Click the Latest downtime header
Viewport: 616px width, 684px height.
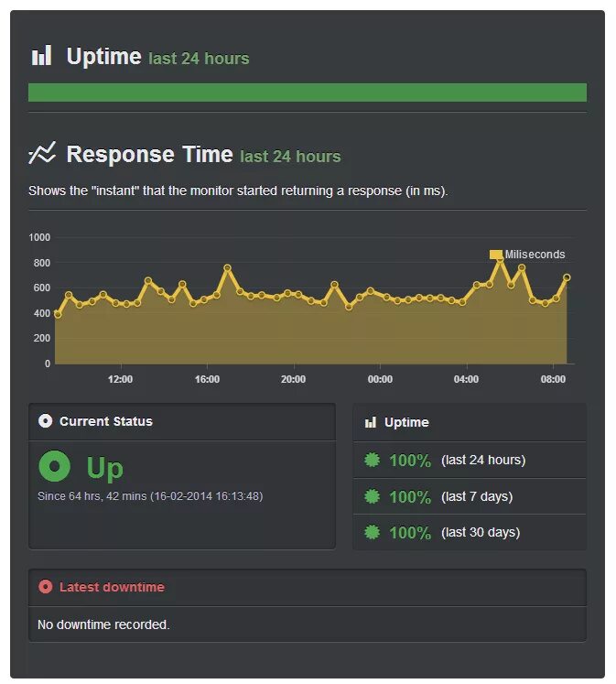(308, 587)
